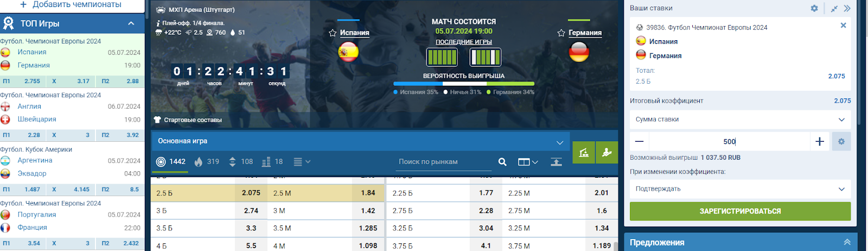Add championships with the plus link

[x=70, y=4]
